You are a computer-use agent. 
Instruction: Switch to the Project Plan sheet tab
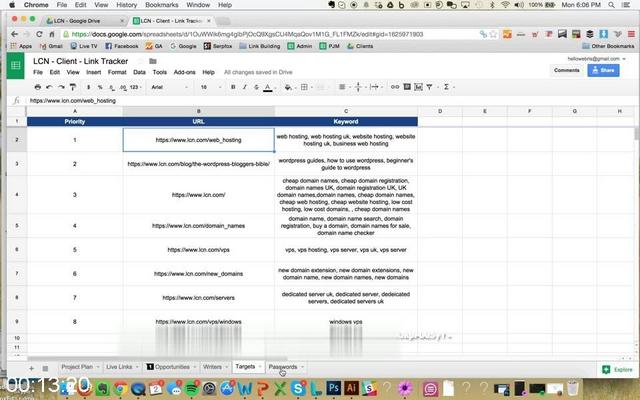pyautogui.click(x=77, y=367)
